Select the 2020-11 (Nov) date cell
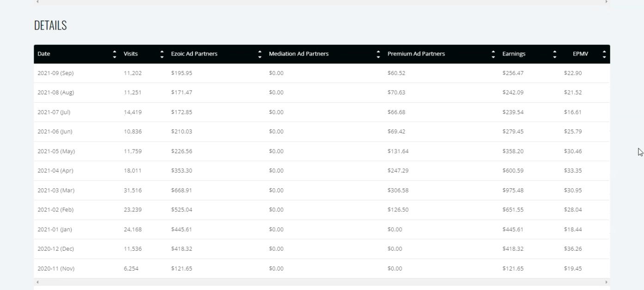Screen dimensions: 644x290 [56, 269]
